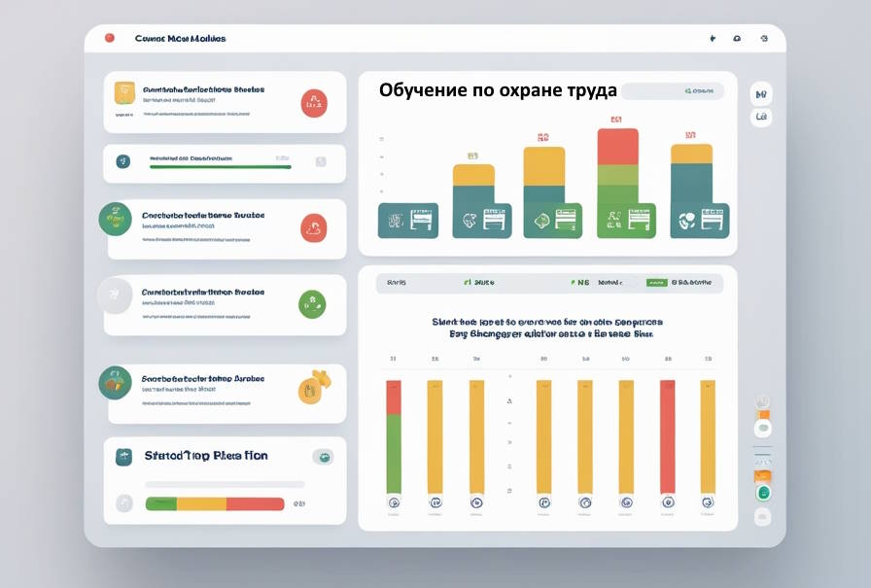Click the "Обучение по охране труда" heading
The image size is (871, 588).
pos(498,90)
